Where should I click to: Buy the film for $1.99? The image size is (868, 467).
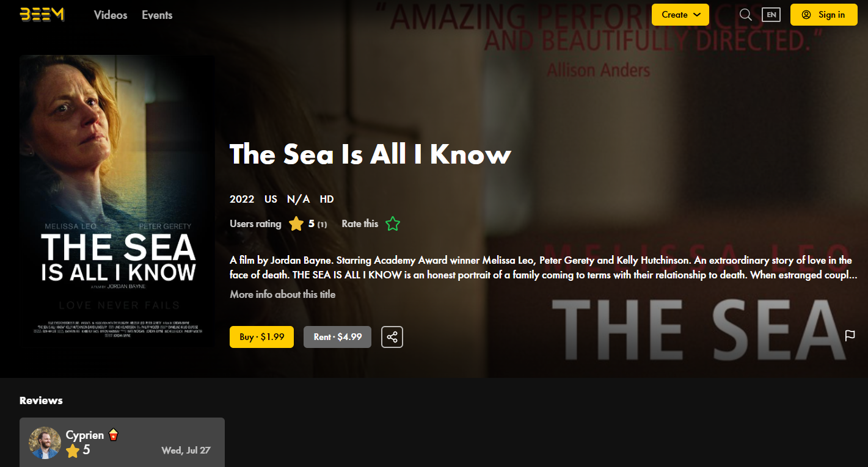pos(261,337)
